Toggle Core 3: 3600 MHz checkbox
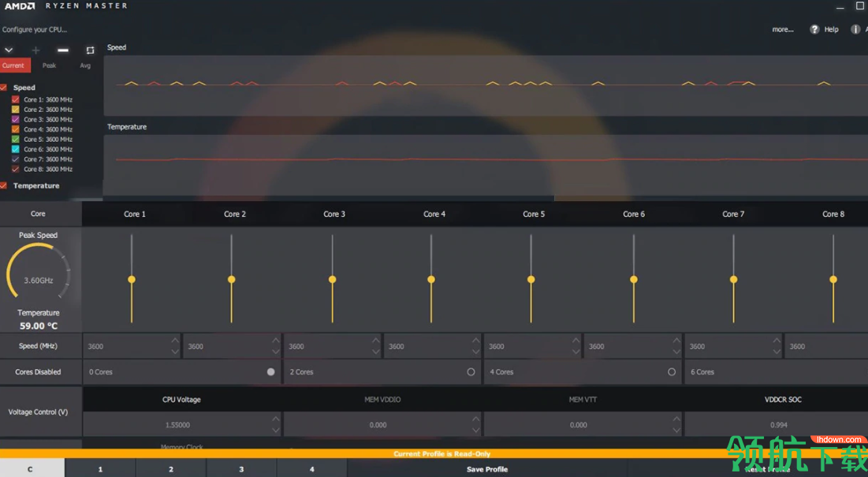 click(16, 120)
